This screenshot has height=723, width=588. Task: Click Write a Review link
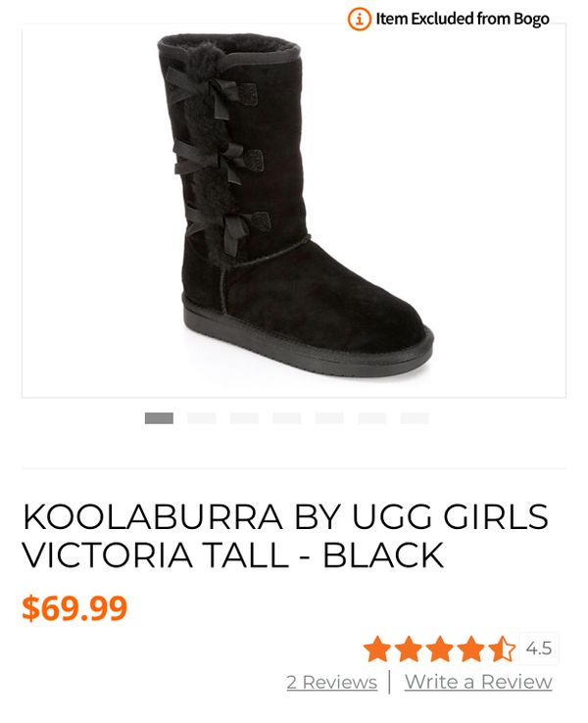tap(478, 682)
